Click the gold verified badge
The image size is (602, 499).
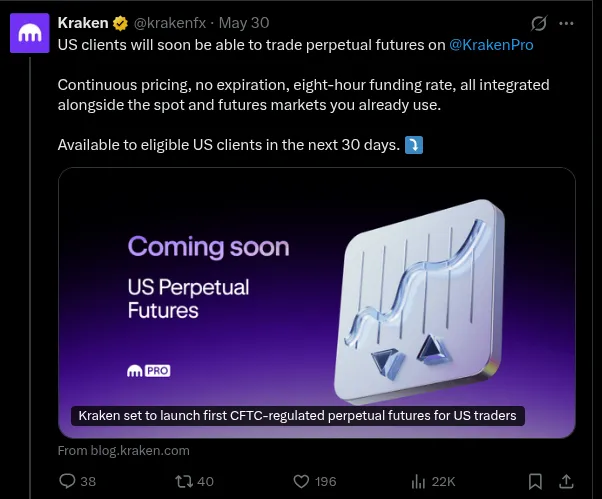point(120,23)
